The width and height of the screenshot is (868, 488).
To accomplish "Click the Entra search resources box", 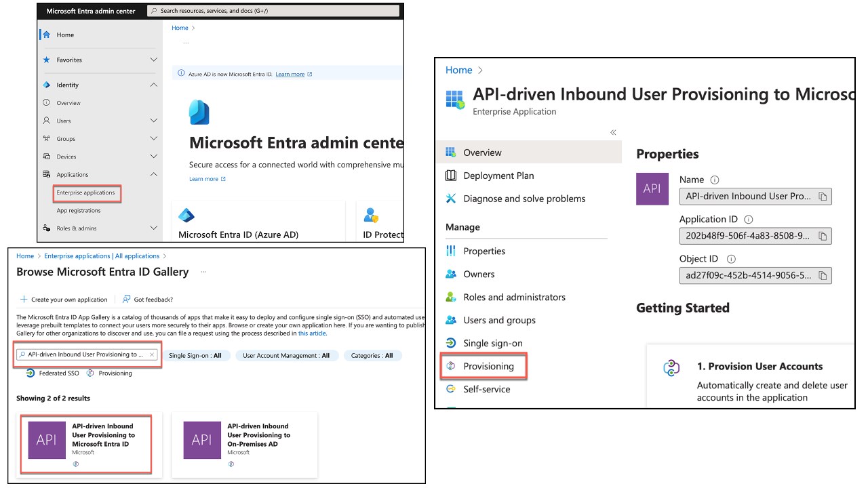I will [273, 11].
